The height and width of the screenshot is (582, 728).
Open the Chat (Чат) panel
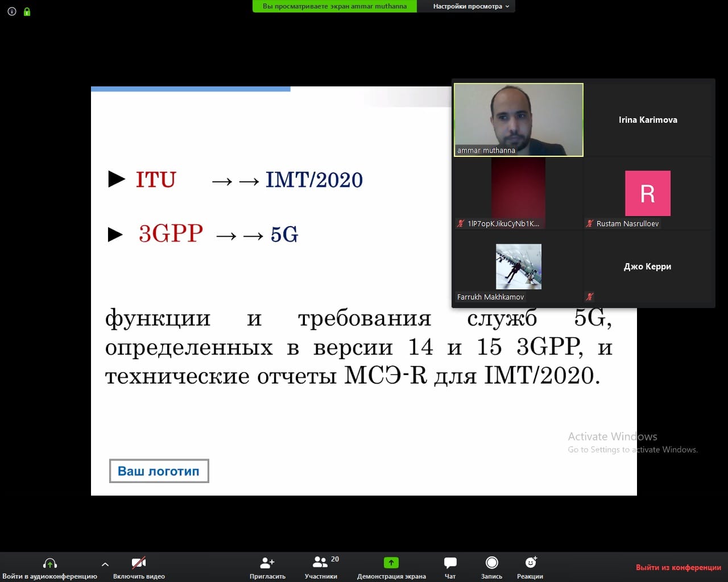point(450,563)
